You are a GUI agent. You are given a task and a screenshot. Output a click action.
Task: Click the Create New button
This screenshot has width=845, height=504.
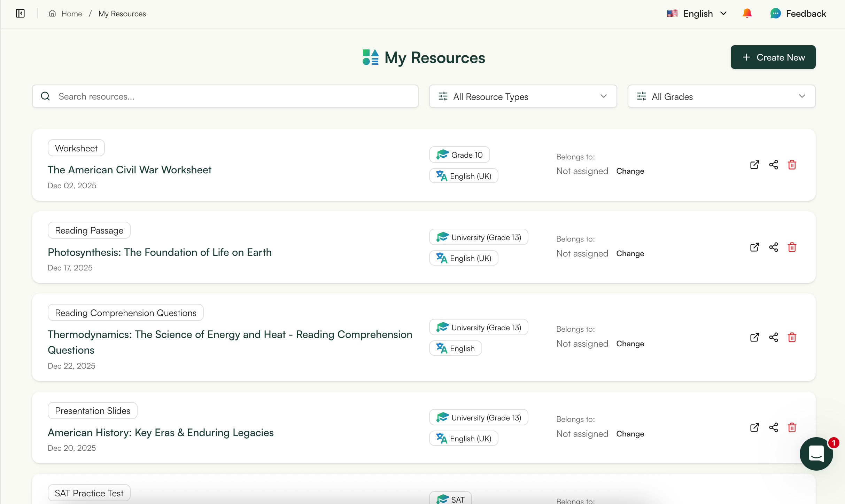click(x=773, y=57)
